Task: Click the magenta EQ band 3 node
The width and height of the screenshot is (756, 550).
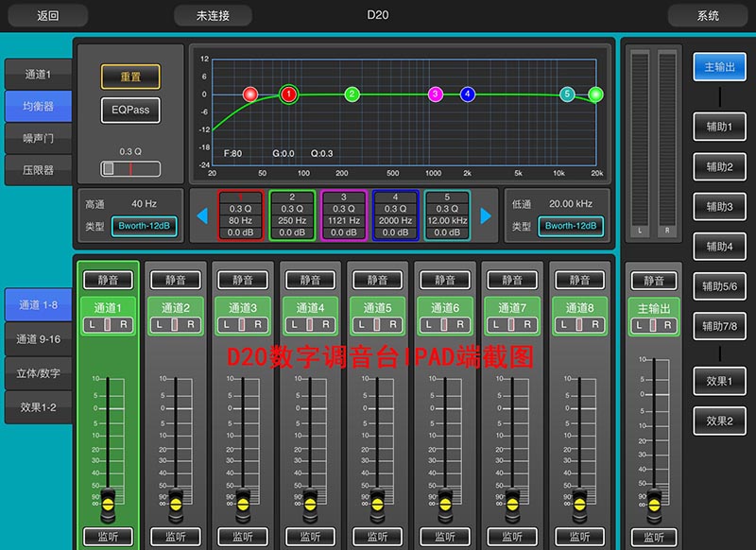Action: tap(436, 95)
